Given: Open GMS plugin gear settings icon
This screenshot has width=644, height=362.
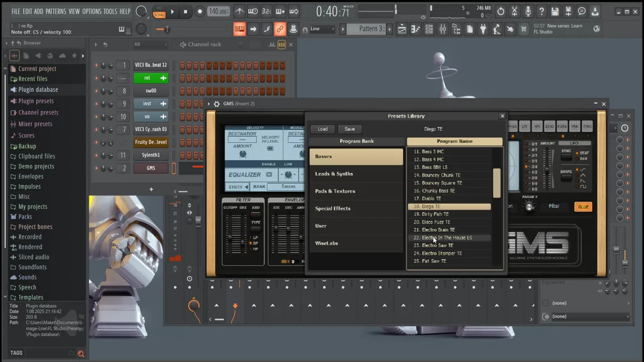Looking at the screenshot, I should (x=216, y=104).
